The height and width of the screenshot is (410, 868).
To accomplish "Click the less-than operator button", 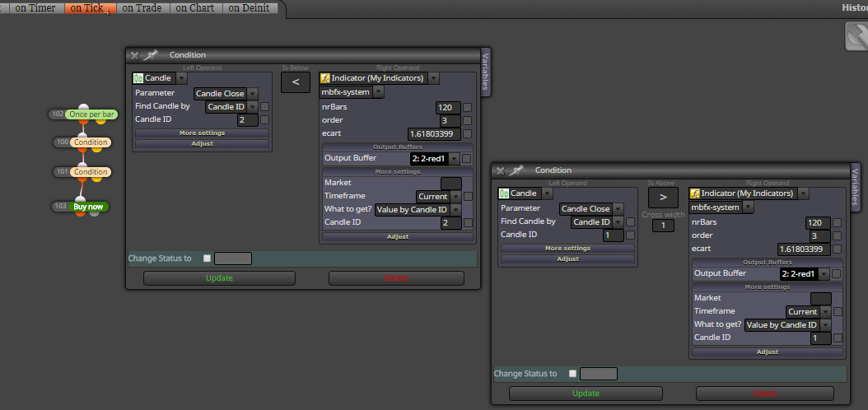I will [x=296, y=82].
